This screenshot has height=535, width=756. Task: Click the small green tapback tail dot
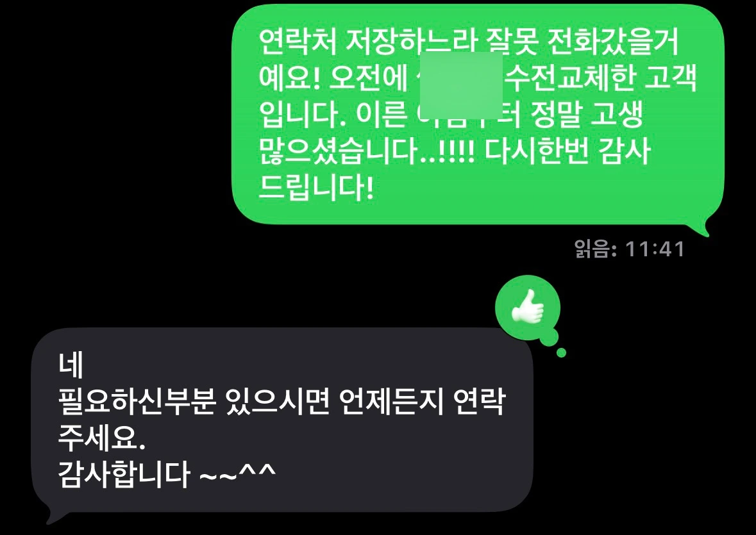tap(560, 352)
